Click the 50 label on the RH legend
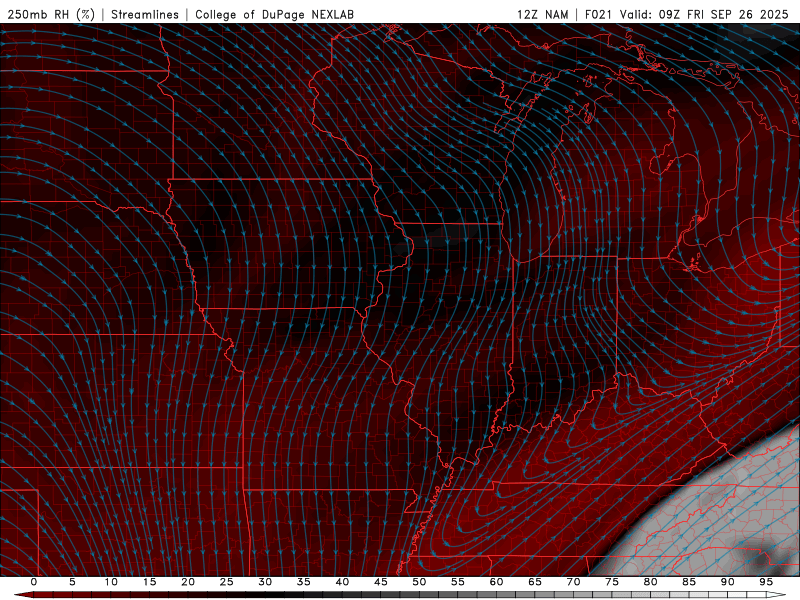This screenshot has height=600, width=800. [419, 582]
